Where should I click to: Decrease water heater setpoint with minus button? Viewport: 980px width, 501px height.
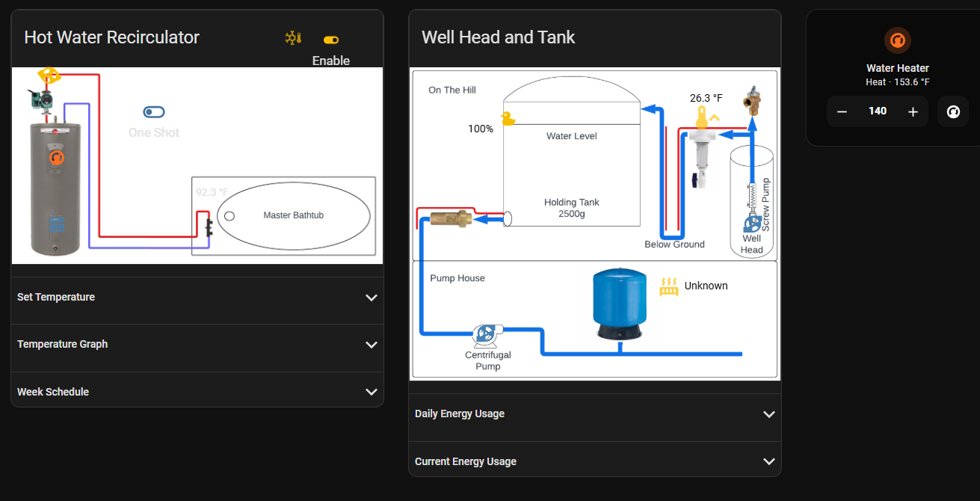click(842, 111)
